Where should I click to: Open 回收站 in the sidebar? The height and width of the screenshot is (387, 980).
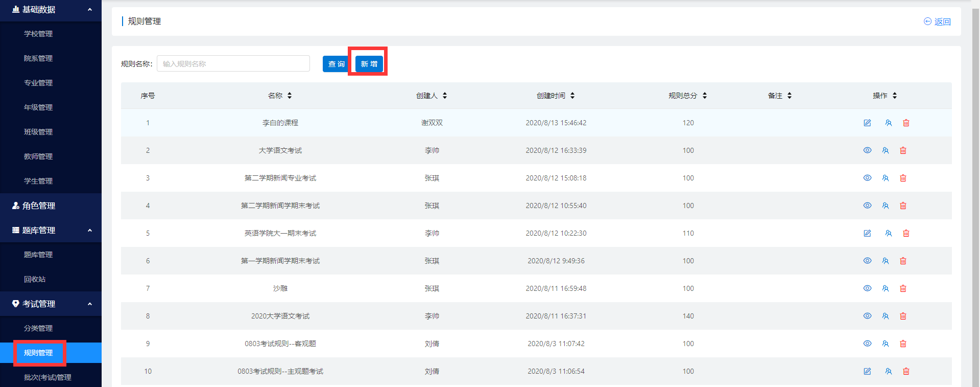coord(35,279)
